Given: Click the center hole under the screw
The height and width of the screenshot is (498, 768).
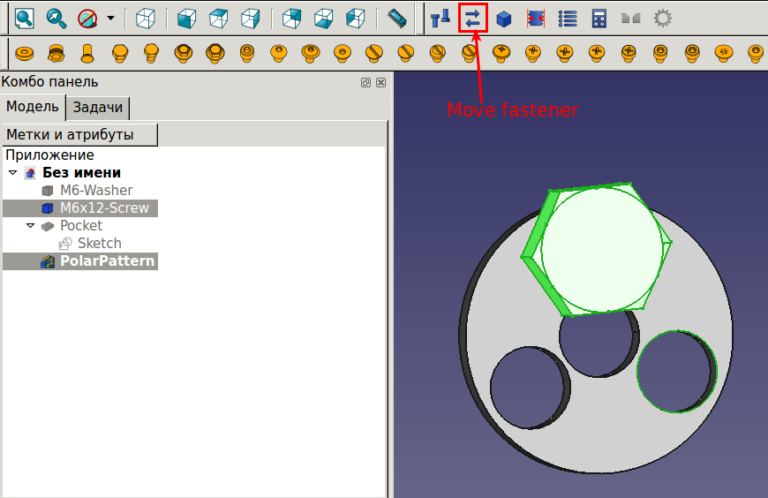Looking at the screenshot, I should click(600, 344).
